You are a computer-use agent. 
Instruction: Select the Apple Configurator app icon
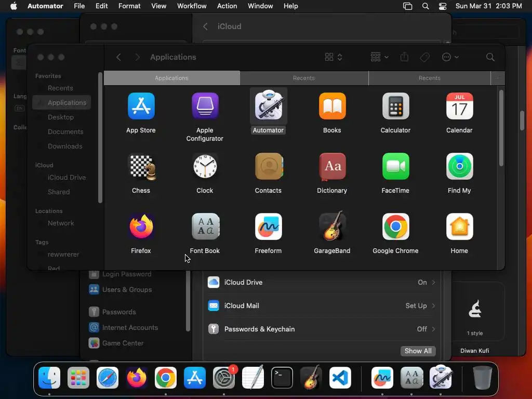[205, 106]
